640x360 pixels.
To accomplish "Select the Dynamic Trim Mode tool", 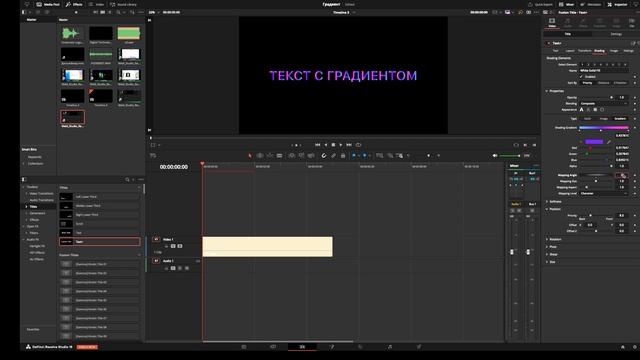I will (270, 156).
